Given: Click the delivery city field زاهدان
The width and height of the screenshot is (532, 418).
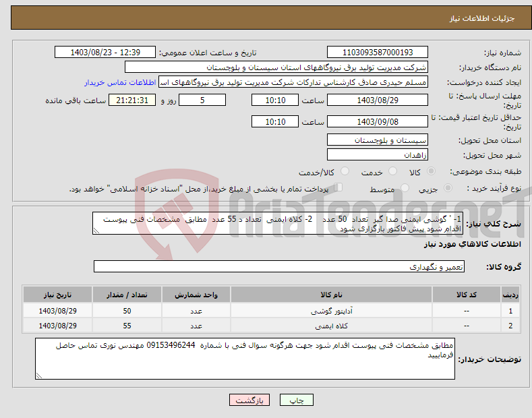Looking at the screenshot, I should (378, 154).
